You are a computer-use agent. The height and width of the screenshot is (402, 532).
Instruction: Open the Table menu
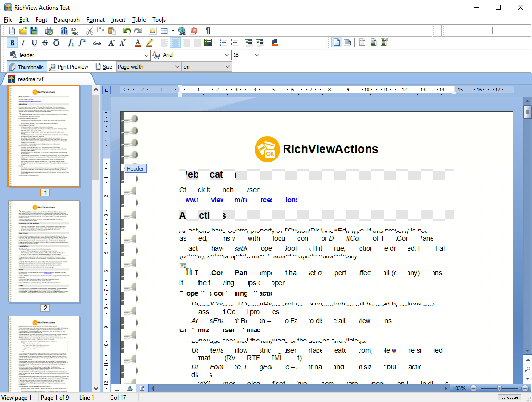[139, 20]
